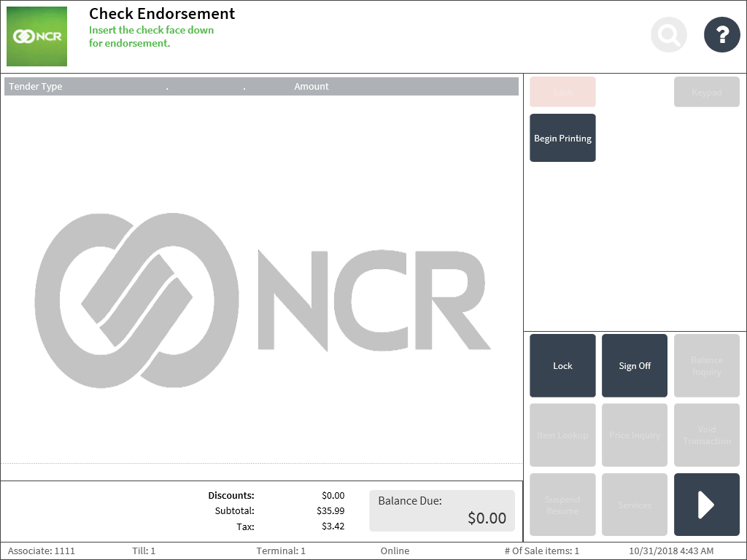
Task: Click the Tax: label
Action: tap(245, 526)
